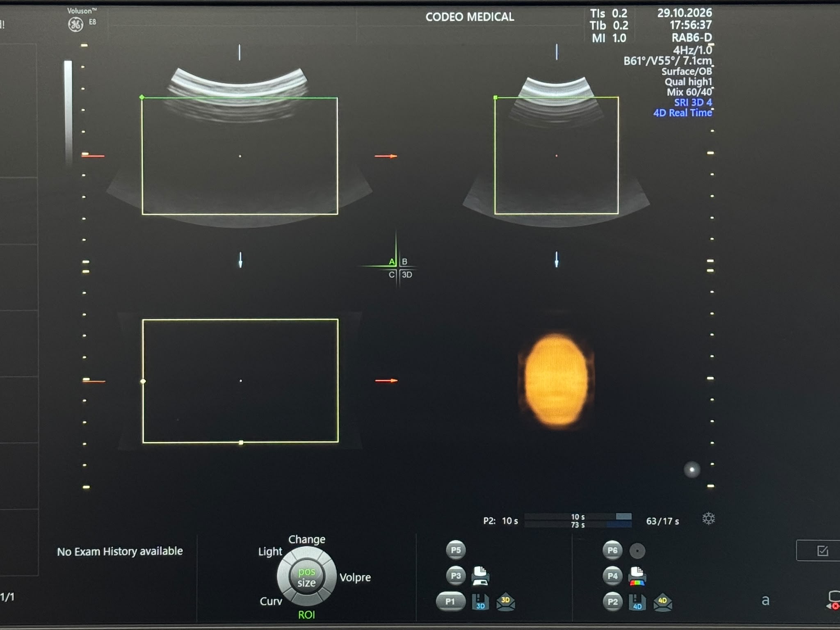This screenshot has width=840, height=630.
Task: Click the green ROI corner handle in plane A
Action: tap(142, 97)
